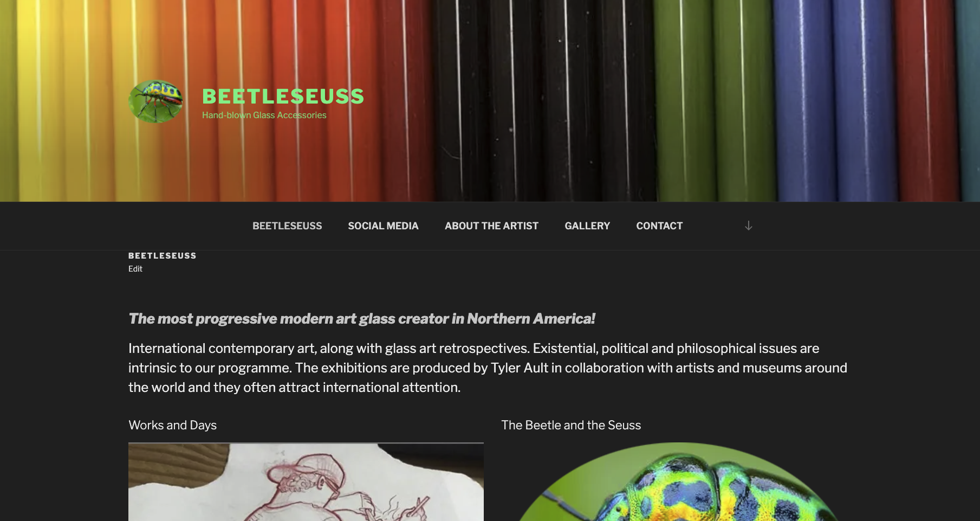Click the BEETLESEUSS page heading text
The height and width of the screenshot is (521, 980).
coord(163,256)
